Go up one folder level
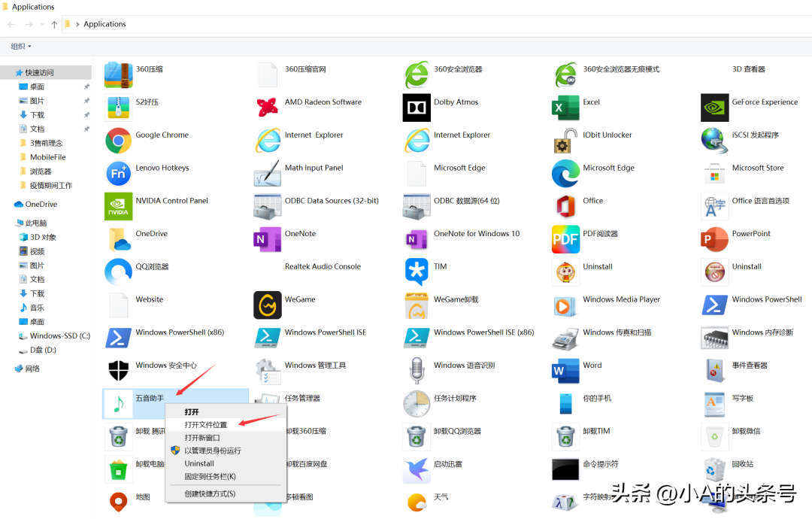This screenshot has width=812, height=519. (54, 24)
